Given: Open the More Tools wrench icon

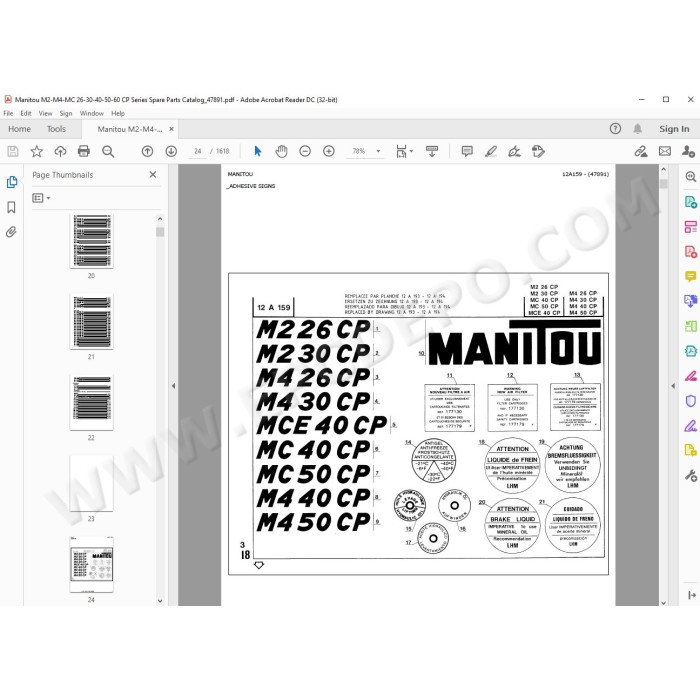Looking at the screenshot, I should [x=691, y=476].
